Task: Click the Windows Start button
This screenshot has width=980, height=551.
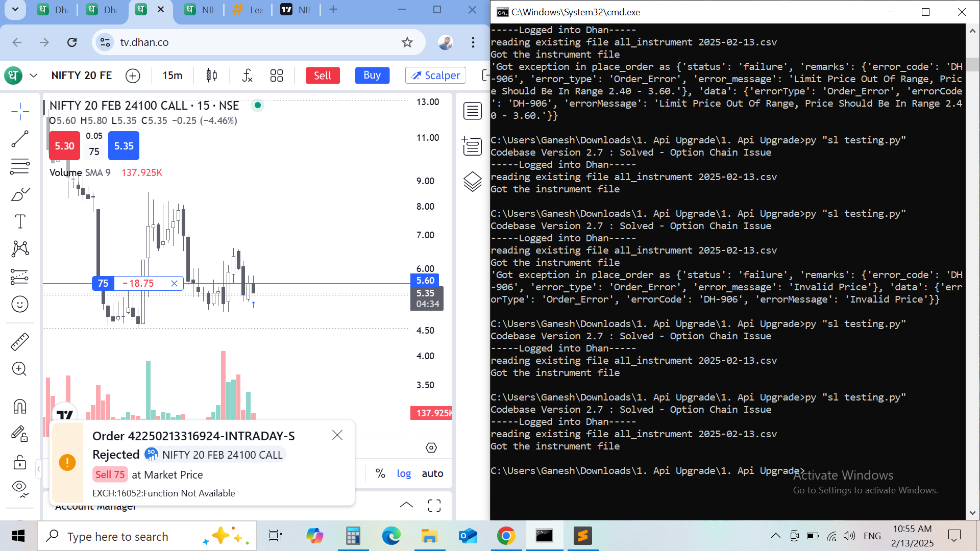Action: (18, 536)
